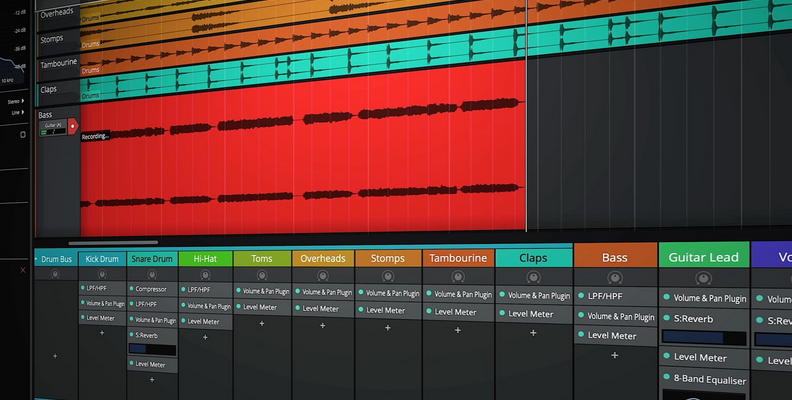Click the Hi-Hat channel pan knob
This screenshot has width=792, height=400.
(205, 273)
